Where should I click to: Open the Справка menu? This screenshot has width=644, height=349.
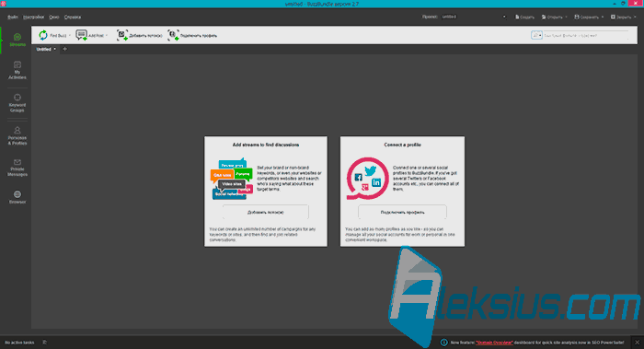73,17
